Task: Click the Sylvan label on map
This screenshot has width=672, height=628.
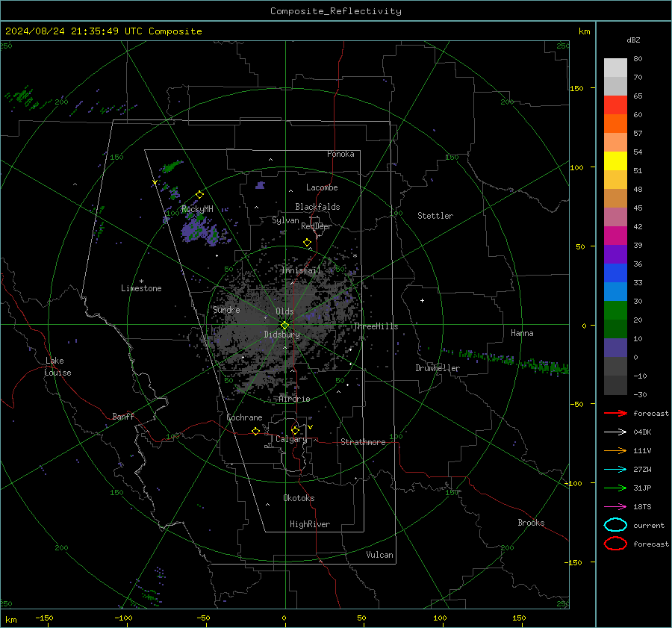Action: click(285, 220)
